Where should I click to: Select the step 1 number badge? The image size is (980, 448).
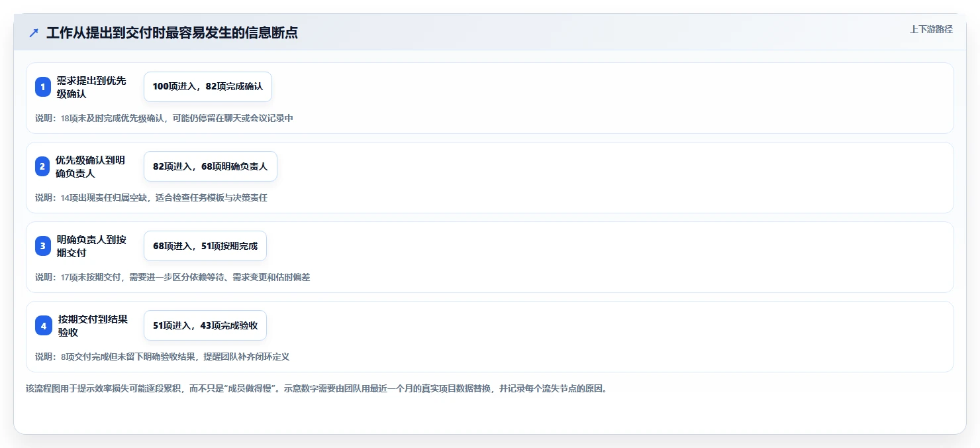(43, 87)
